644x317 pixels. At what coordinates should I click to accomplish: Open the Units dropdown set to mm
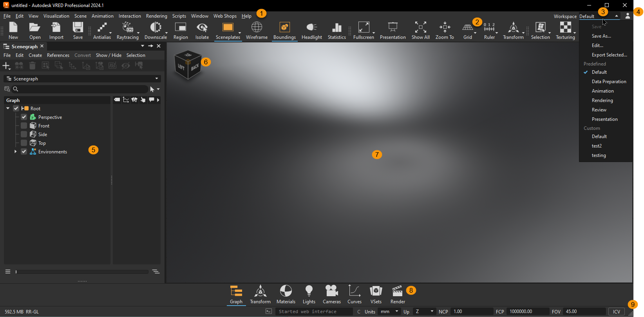[x=389, y=312]
